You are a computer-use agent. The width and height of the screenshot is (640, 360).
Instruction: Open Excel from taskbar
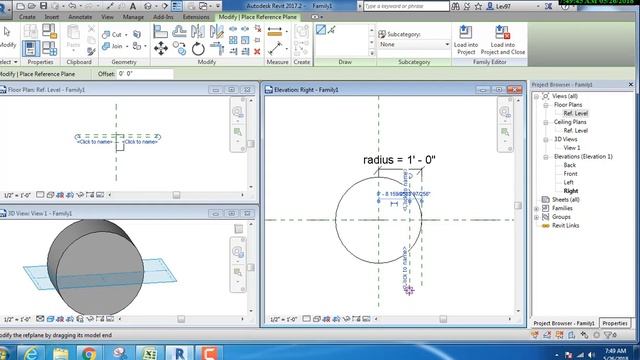(x=149, y=353)
